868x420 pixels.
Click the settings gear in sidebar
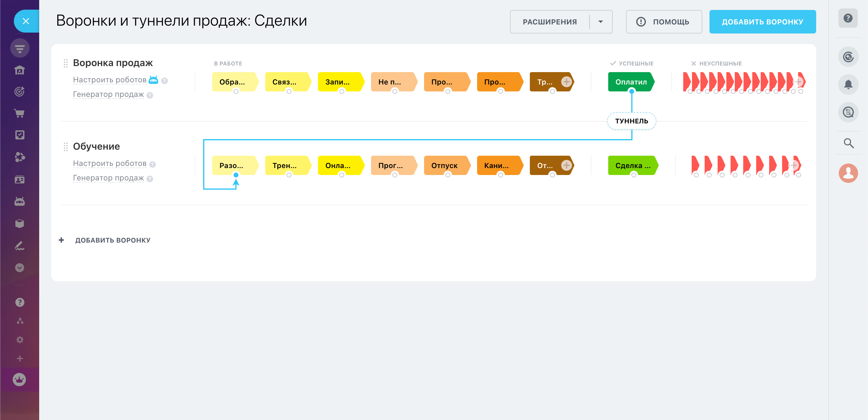20,340
